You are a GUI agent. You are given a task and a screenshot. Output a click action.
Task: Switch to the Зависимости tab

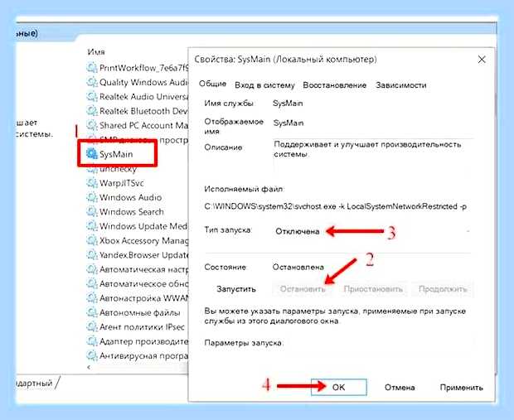point(401,85)
